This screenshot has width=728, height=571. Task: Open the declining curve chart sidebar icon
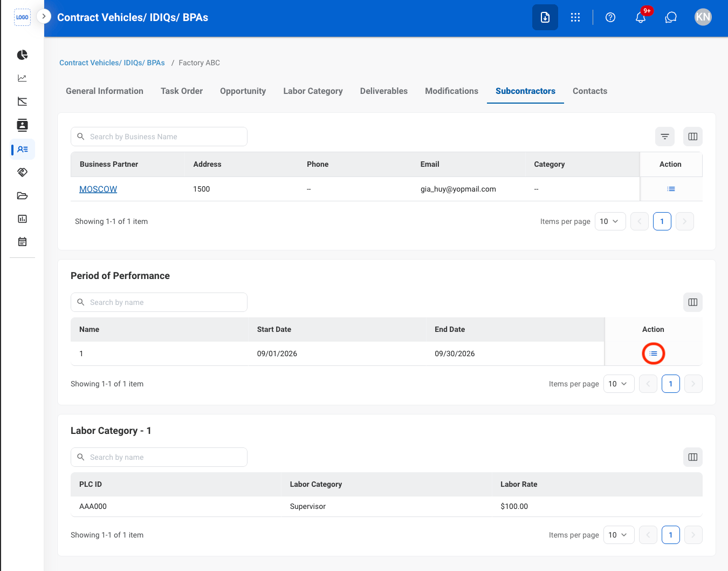pyautogui.click(x=22, y=101)
